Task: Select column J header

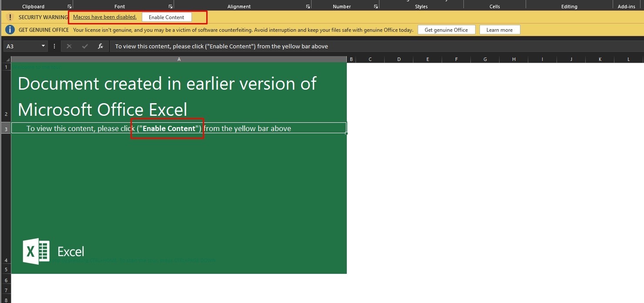Action: pyautogui.click(x=571, y=59)
